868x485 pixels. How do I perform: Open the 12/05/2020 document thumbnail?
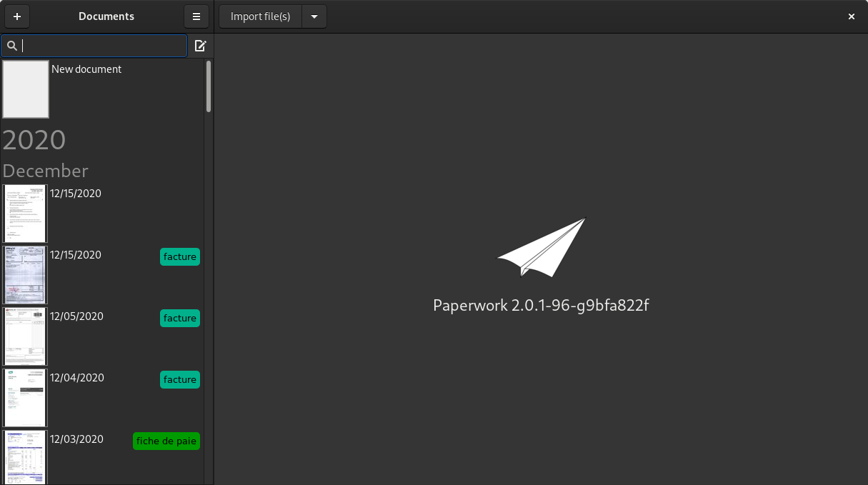[25, 336]
